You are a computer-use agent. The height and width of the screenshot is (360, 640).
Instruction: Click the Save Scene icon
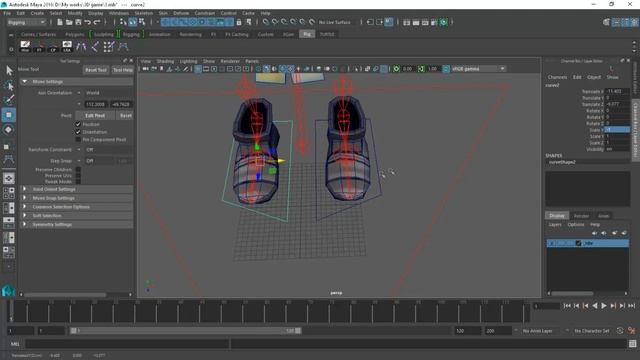(78, 22)
